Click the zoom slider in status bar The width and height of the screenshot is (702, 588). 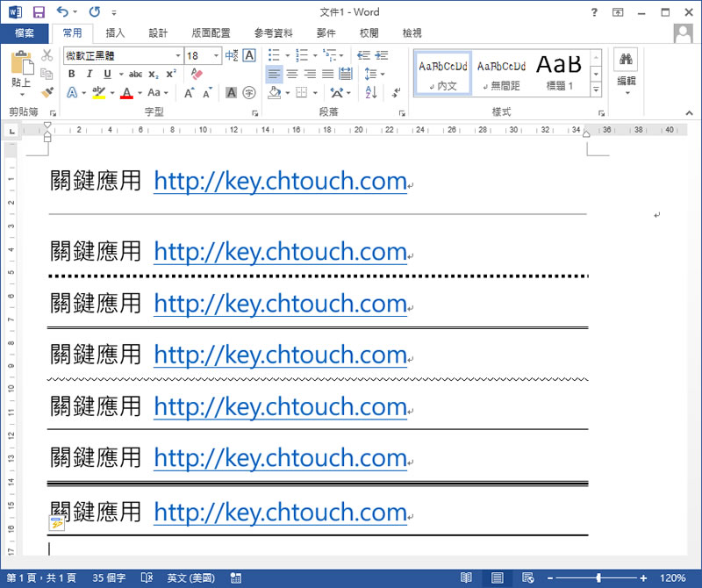(x=598, y=578)
